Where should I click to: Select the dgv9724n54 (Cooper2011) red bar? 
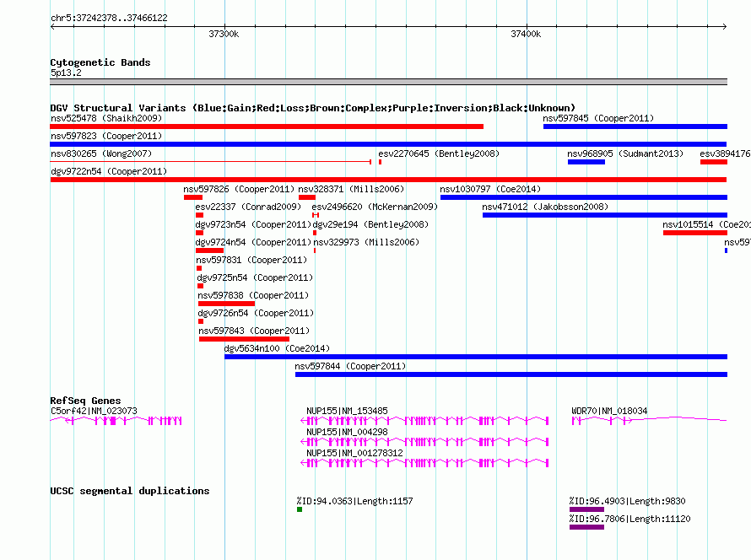(x=210, y=250)
